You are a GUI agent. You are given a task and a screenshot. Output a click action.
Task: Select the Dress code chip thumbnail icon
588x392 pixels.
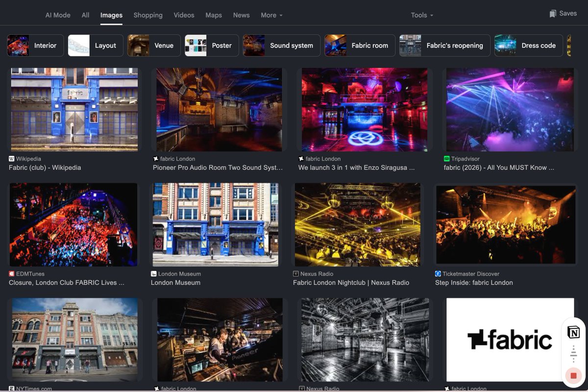point(506,46)
